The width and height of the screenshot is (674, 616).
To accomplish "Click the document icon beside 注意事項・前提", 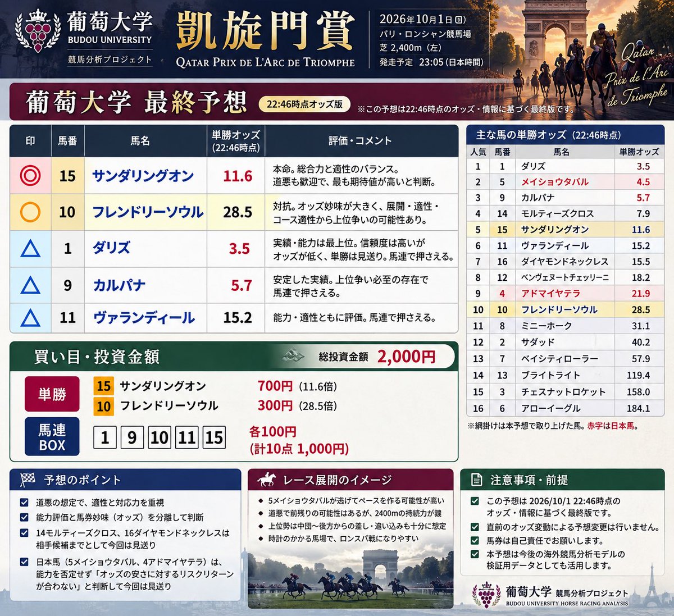I will (x=476, y=480).
